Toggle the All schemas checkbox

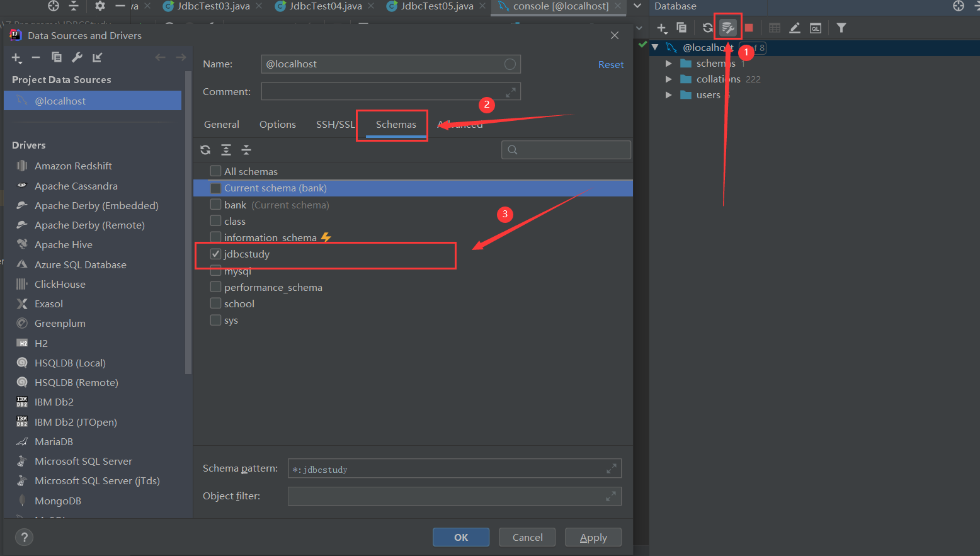215,171
